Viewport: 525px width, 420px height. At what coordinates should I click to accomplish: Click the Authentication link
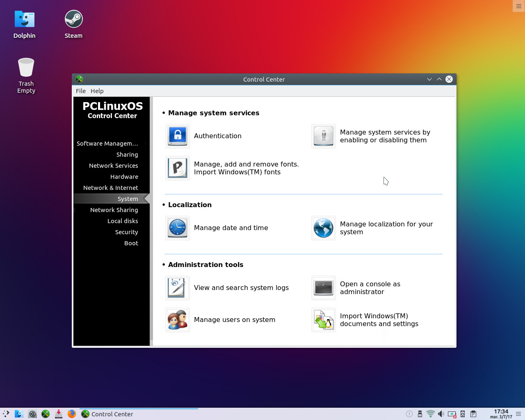[218, 136]
